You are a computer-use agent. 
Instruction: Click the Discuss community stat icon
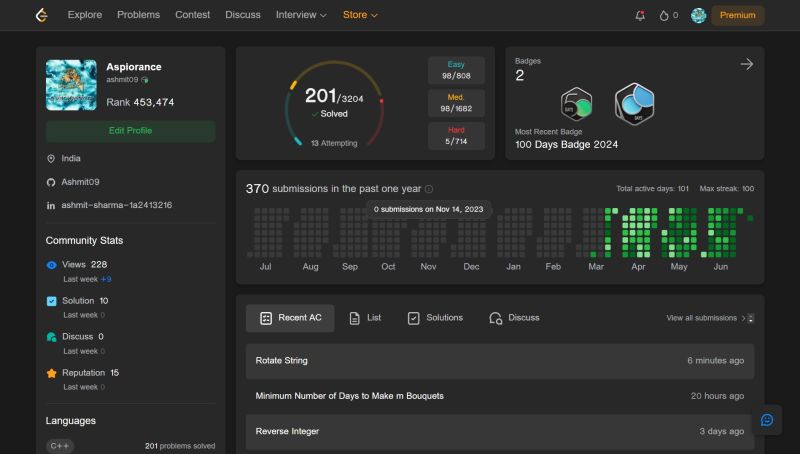pyautogui.click(x=52, y=337)
